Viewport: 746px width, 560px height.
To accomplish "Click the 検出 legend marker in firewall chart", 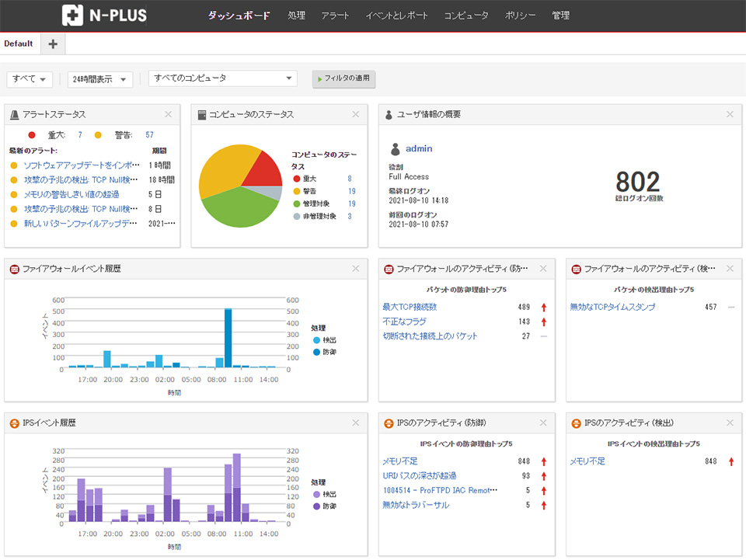I will 316,340.
